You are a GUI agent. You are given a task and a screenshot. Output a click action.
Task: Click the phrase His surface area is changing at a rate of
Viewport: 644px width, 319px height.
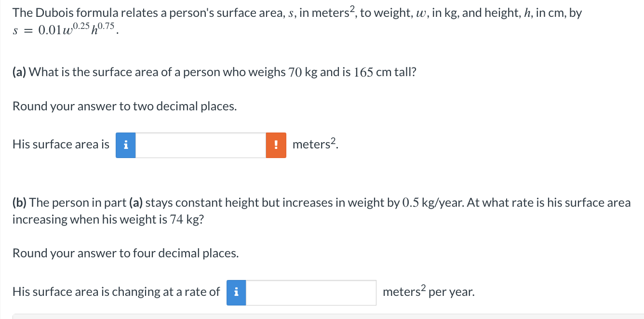116,292
